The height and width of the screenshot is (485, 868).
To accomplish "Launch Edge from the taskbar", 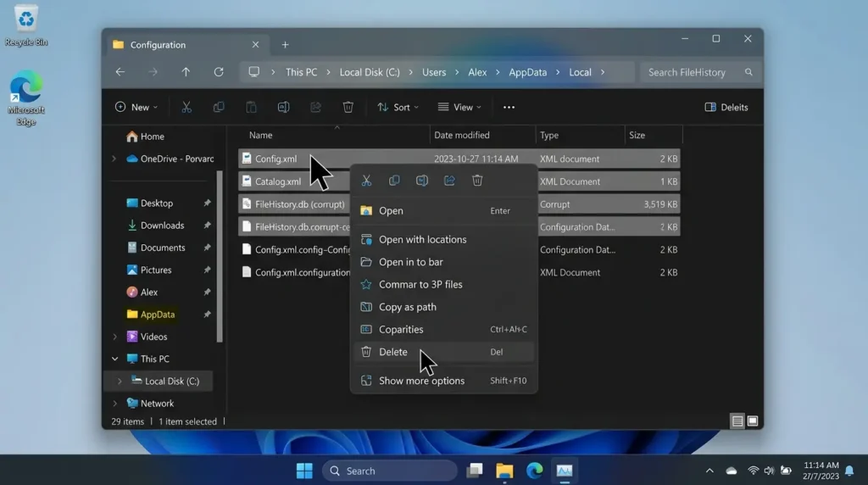I will [x=534, y=471].
